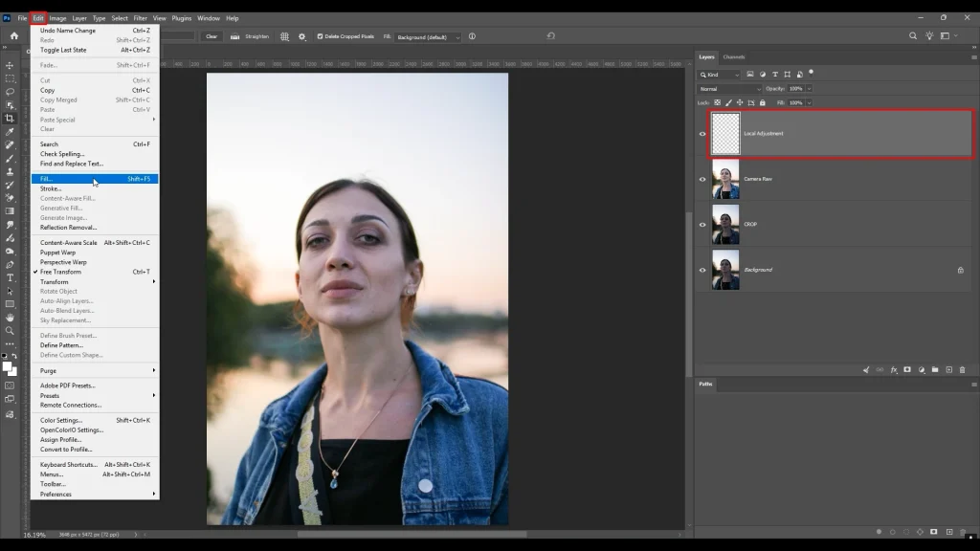Choose Keyboard Shortcuts... entry
This screenshot has height=551, width=980.
[95, 465]
